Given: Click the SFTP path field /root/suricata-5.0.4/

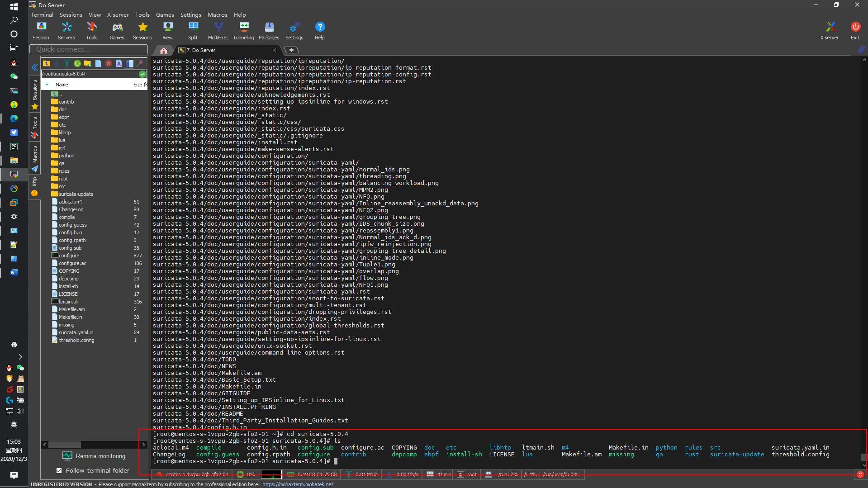Looking at the screenshot, I should point(90,74).
